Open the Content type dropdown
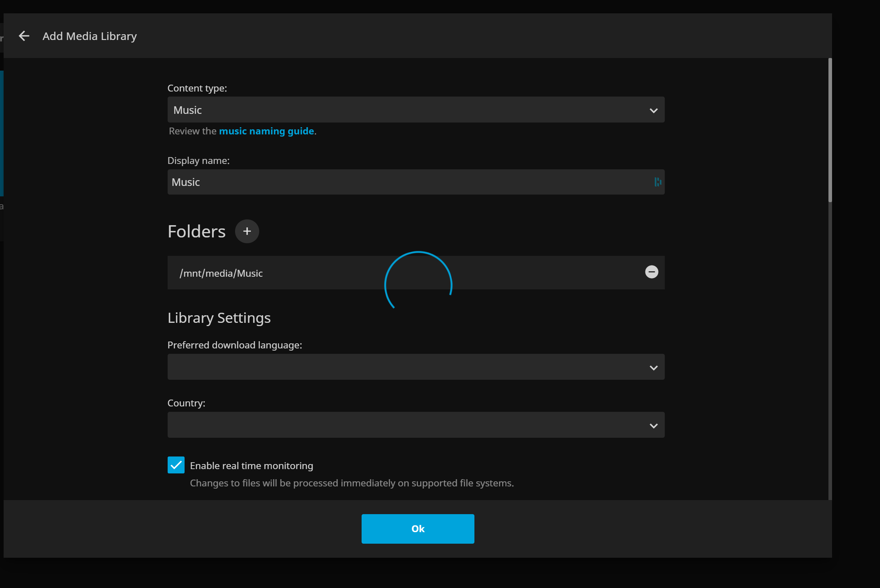 point(416,110)
